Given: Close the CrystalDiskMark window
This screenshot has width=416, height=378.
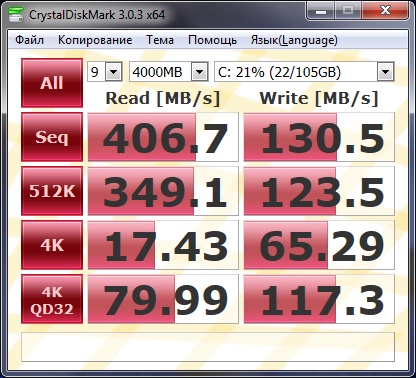Looking at the screenshot, I should 385,11.
